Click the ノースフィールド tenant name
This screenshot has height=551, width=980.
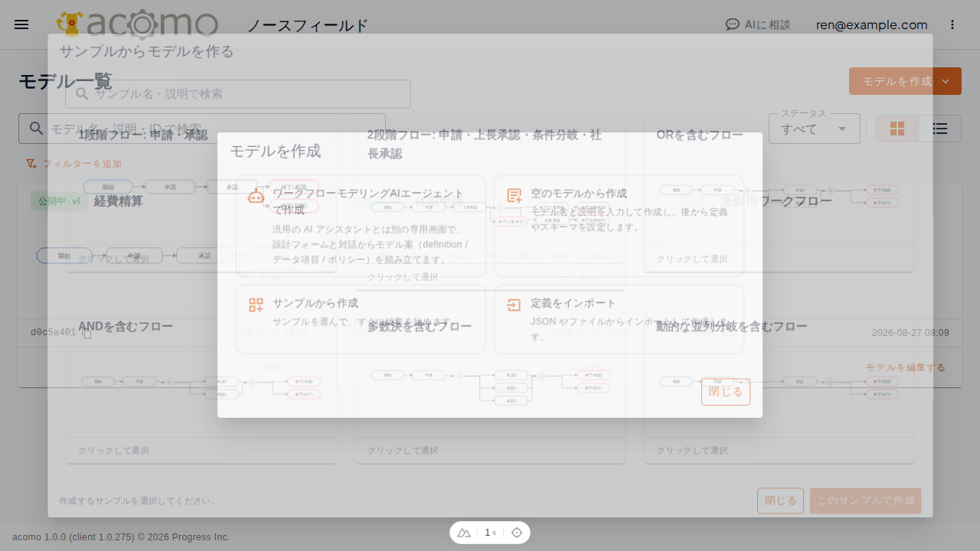(x=308, y=25)
